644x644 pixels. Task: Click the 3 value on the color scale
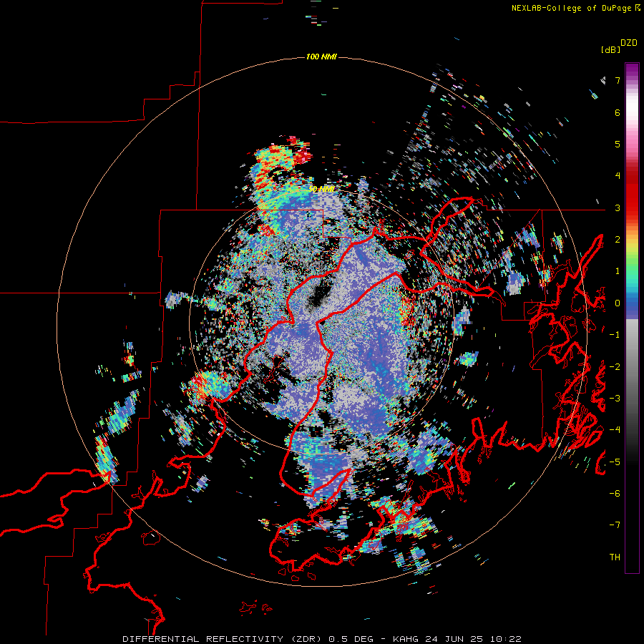618,208
